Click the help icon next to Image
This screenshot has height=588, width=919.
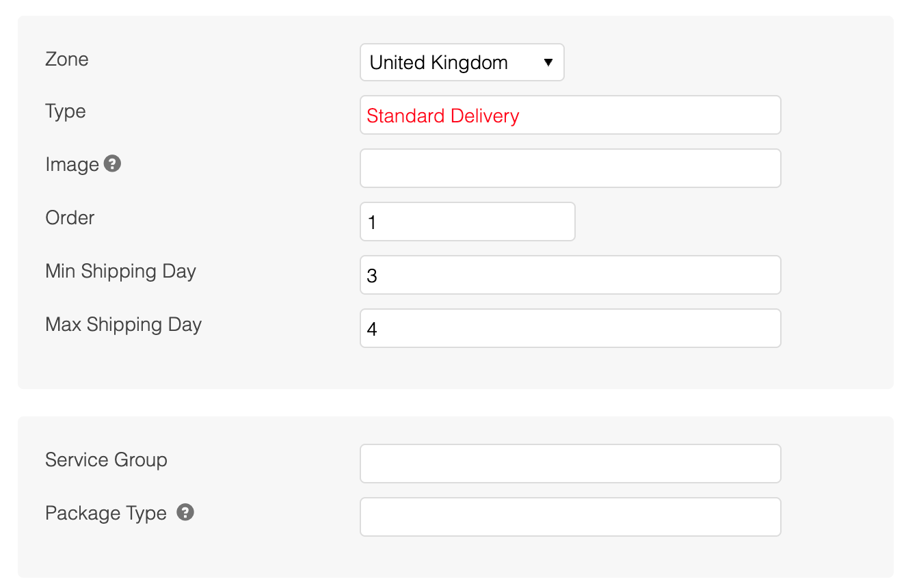click(x=112, y=164)
